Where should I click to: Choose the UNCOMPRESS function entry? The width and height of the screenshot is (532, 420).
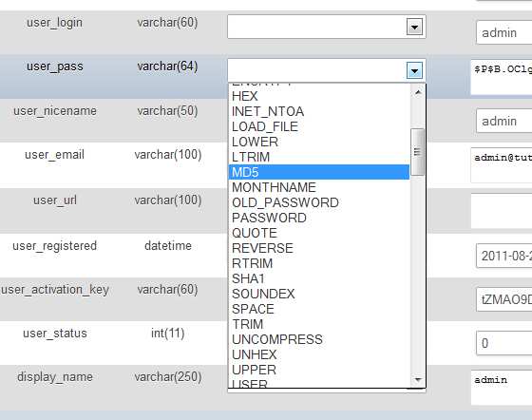pyautogui.click(x=319, y=339)
